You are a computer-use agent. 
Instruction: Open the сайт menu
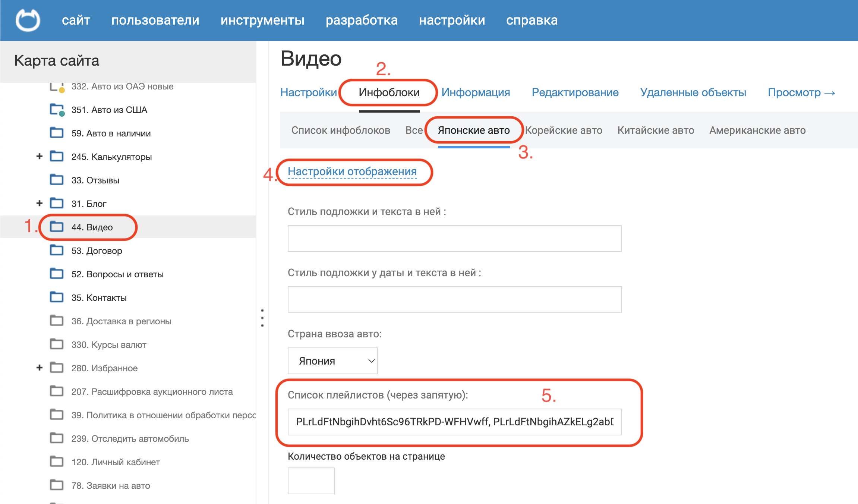pyautogui.click(x=76, y=20)
